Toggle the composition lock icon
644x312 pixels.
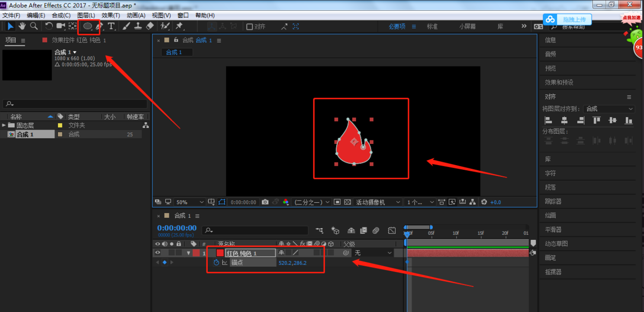point(176,40)
